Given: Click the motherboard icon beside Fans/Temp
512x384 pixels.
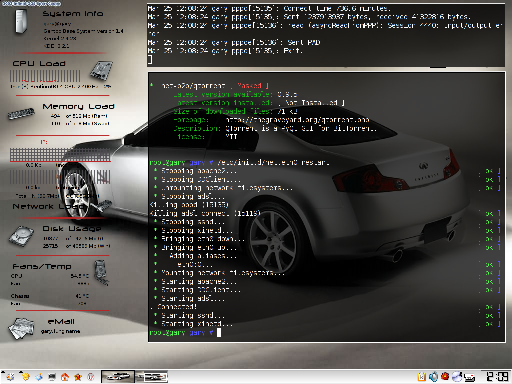Looking at the screenshot, I should tap(101, 272).
